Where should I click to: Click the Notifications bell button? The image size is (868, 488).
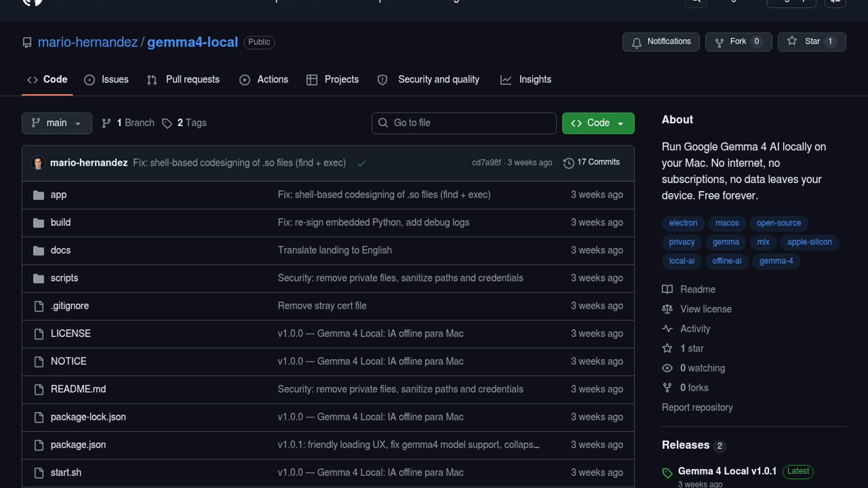[660, 42]
